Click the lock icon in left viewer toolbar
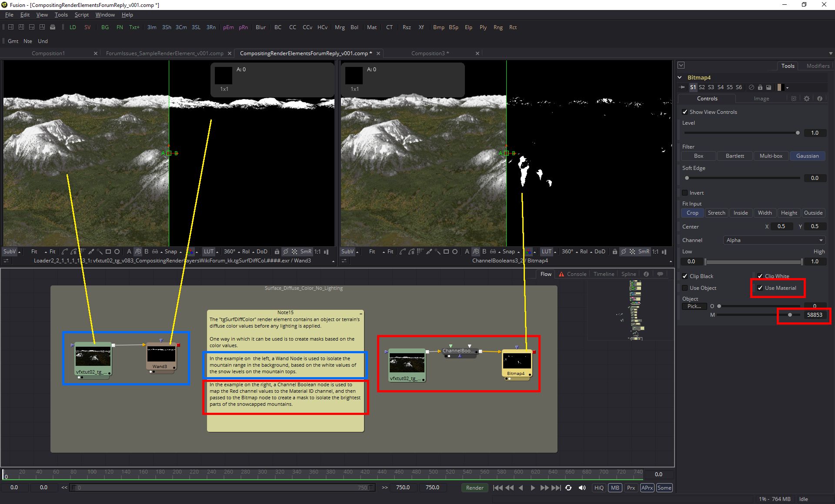Image resolution: width=835 pixels, height=504 pixels. coord(277,252)
